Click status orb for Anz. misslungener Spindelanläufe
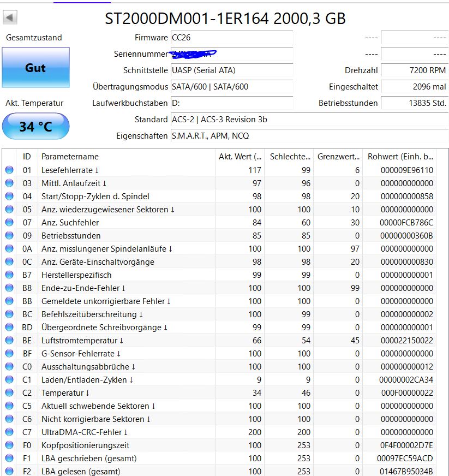Screen dimensions: 449x476 [x=9, y=248]
